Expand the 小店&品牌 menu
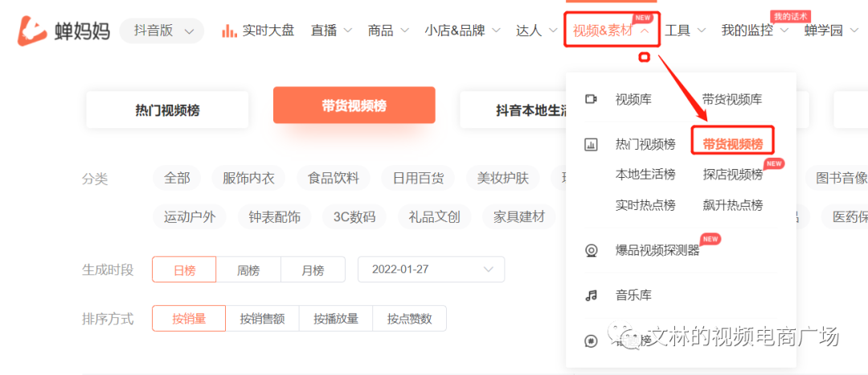 click(x=462, y=31)
